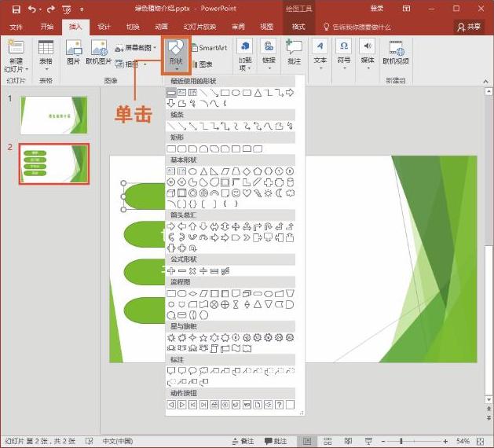Insert a comment using 批注 ribbon button
Viewport: 494px width, 448px height.
click(294, 52)
